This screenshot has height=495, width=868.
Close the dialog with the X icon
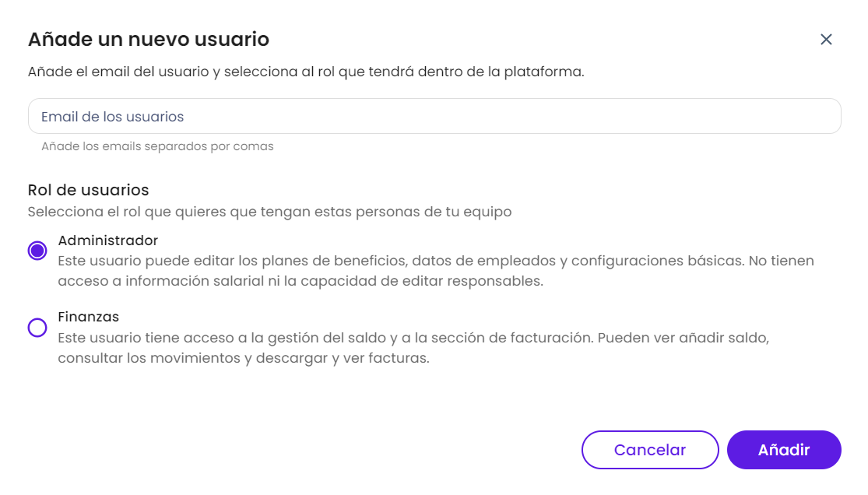(826, 40)
